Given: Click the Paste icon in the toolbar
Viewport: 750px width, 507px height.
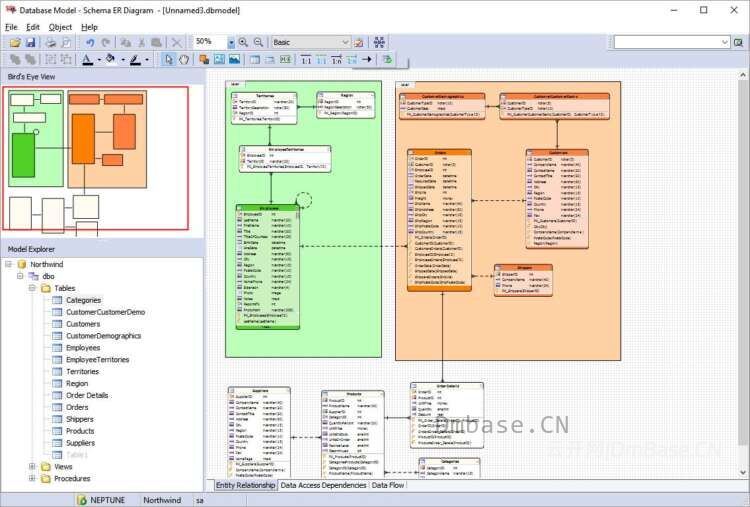Looking at the screenshot, I should [x=156, y=43].
